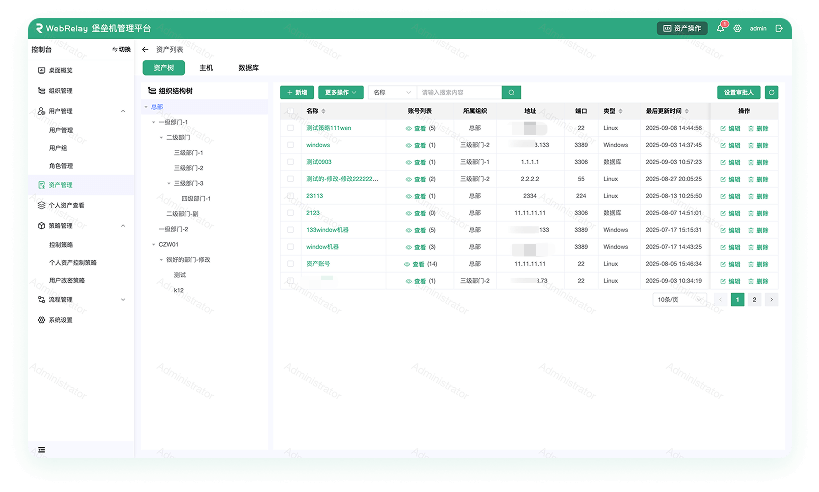819x492 pixels.
Task: Check the 23113 row checkbox
Action: (290, 196)
